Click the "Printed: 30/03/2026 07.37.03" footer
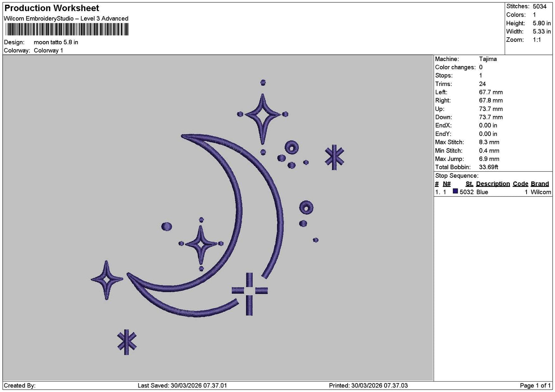555x392 pixels. [x=368, y=385]
